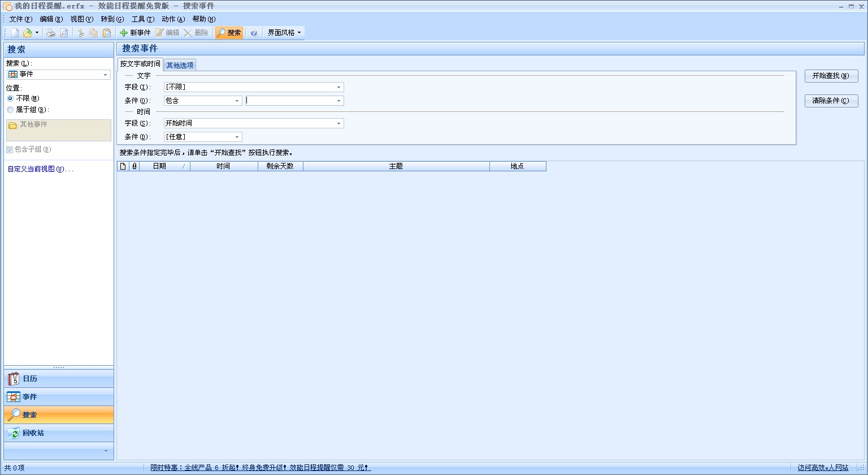Select the 属于组 radio button

click(x=28, y=110)
